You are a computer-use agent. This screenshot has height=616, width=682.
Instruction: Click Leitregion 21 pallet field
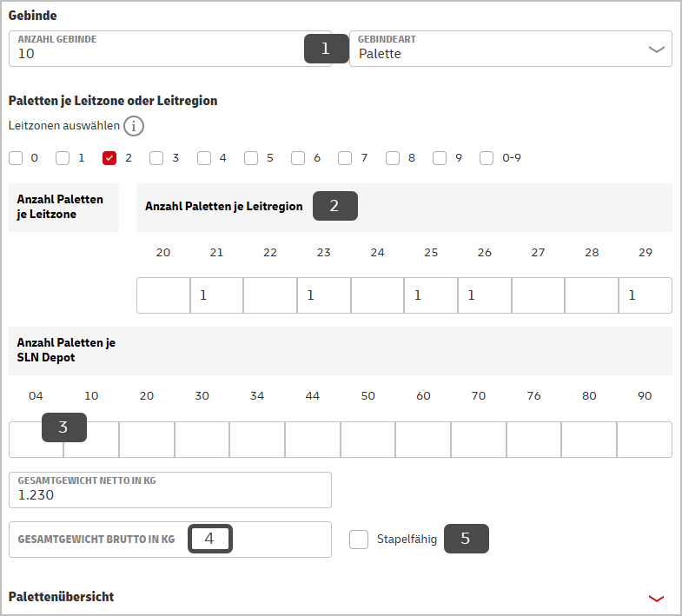coord(216,295)
